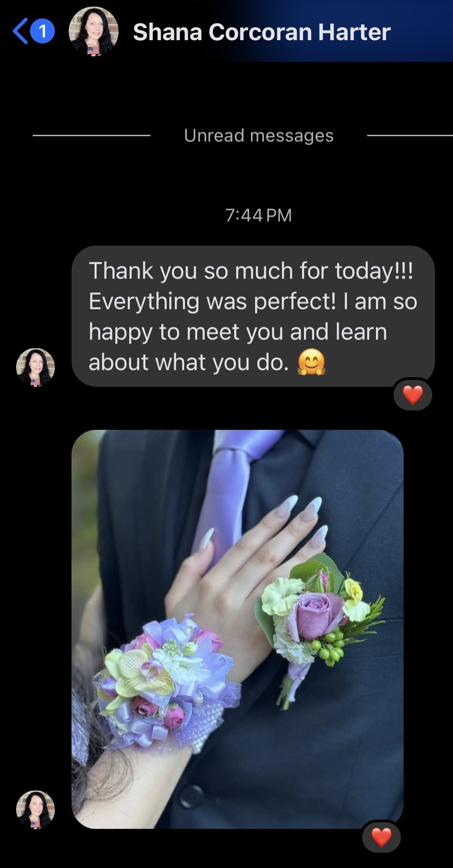Select the "Thank you so much" message bubble

point(253,316)
